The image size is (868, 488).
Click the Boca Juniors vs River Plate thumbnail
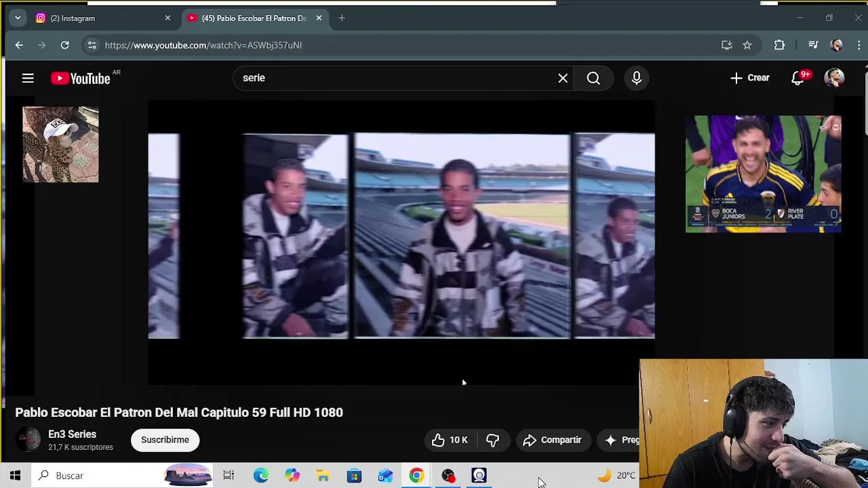click(x=764, y=174)
